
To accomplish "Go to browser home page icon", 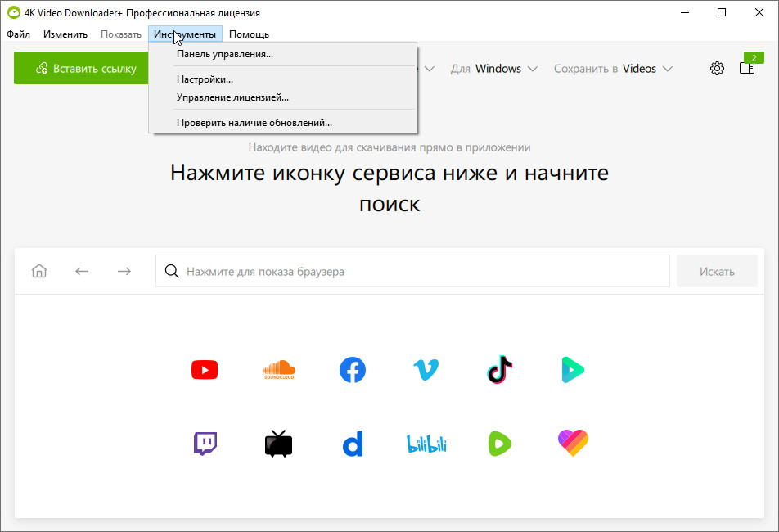I will [39, 271].
